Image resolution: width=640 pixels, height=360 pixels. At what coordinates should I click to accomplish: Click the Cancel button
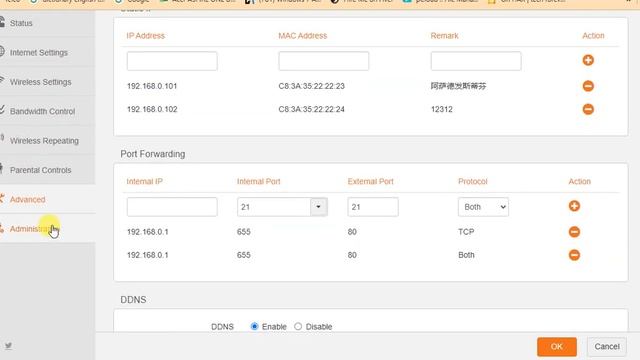(x=607, y=347)
